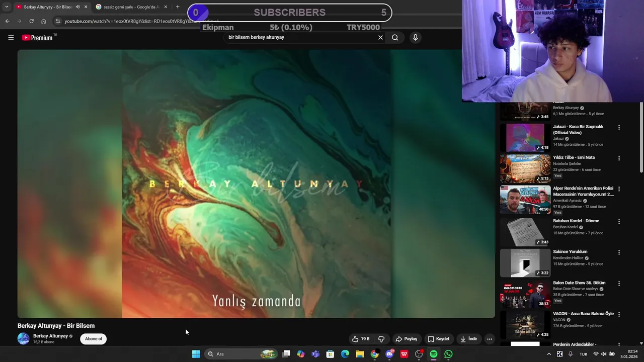Click the main video player area
This screenshot has height=362, width=644.
(256, 184)
